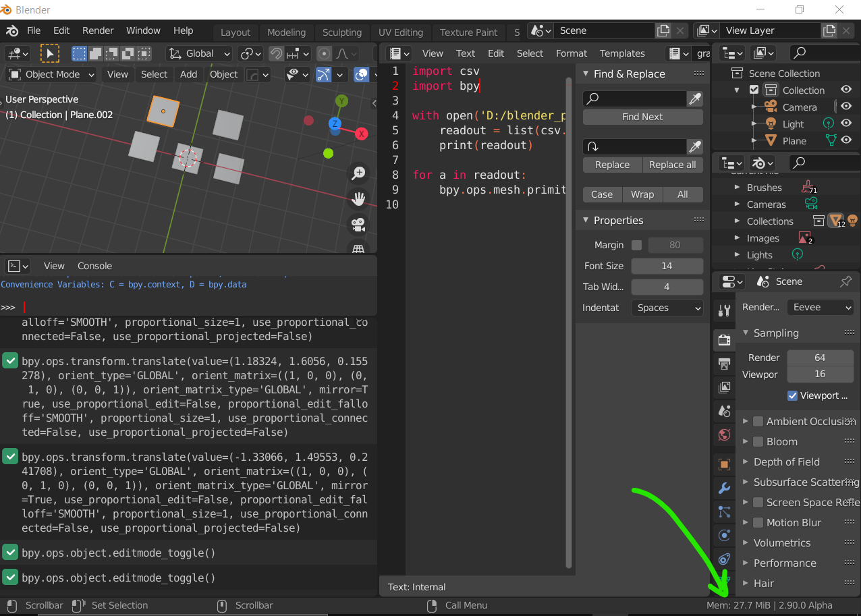Adjust the Font Size slider in Properties
Viewport: 861px width, 616px height.
[667, 266]
